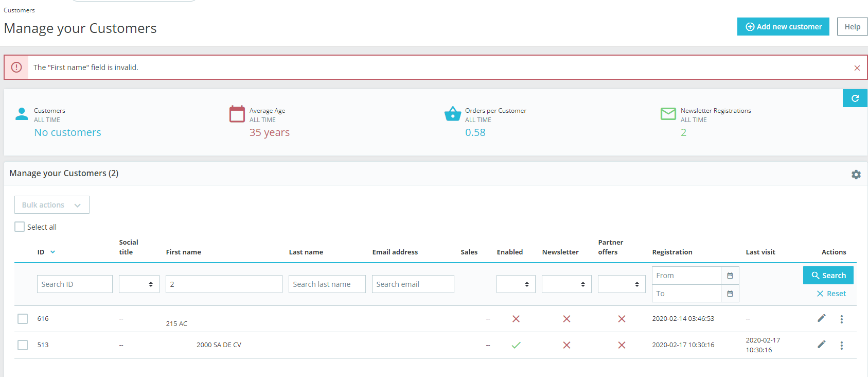Sort by Sales column header
868x377 pixels.
point(469,252)
